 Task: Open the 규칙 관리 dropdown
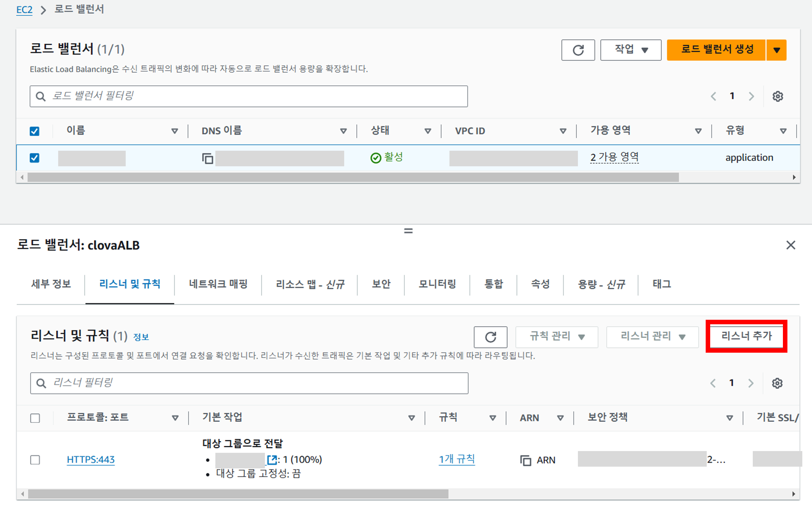pyautogui.click(x=556, y=336)
